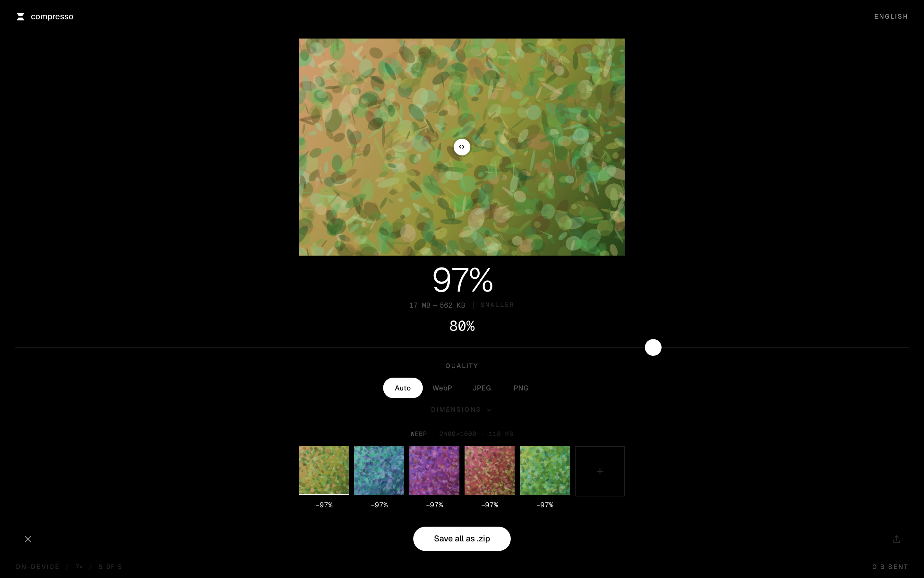Click the large 97% savings figure
Screen dimensions: 924x578
click(x=462, y=280)
